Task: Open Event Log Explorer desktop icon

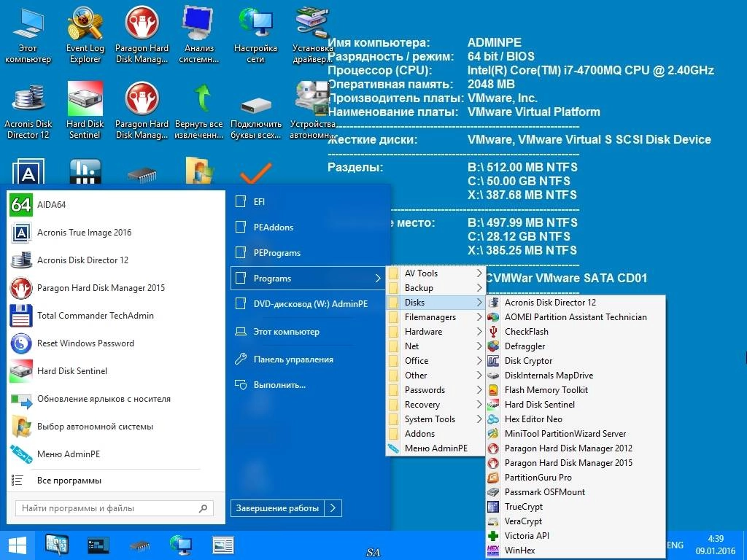Action: click(x=85, y=35)
